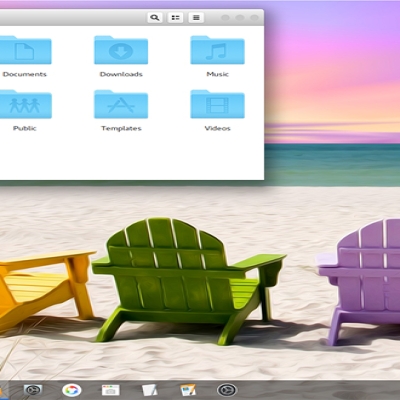Click empty white area below folders
Image resolution: width=400 pixels, height=400 pixels.
click(x=133, y=157)
